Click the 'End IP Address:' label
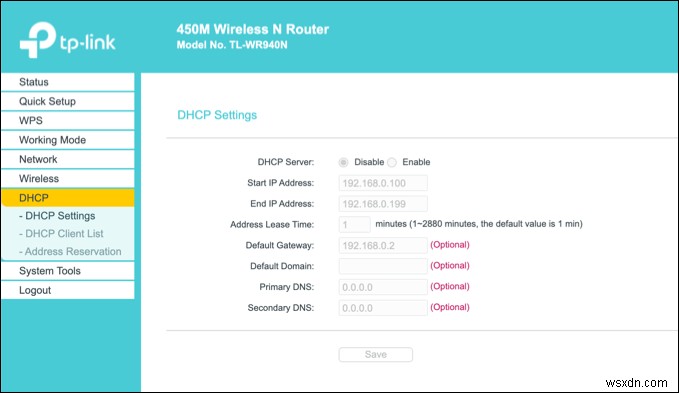679x393 pixels. 282,204
